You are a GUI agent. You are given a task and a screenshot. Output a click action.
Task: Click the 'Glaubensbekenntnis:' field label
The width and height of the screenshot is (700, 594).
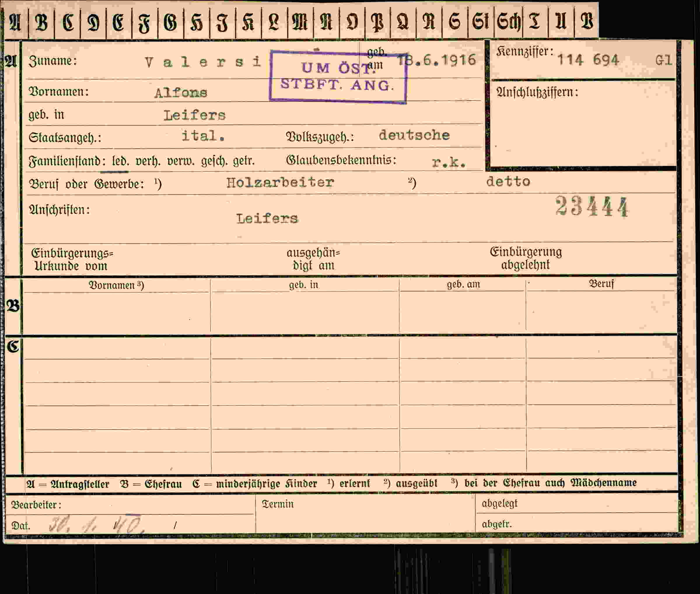click(341, 160)
